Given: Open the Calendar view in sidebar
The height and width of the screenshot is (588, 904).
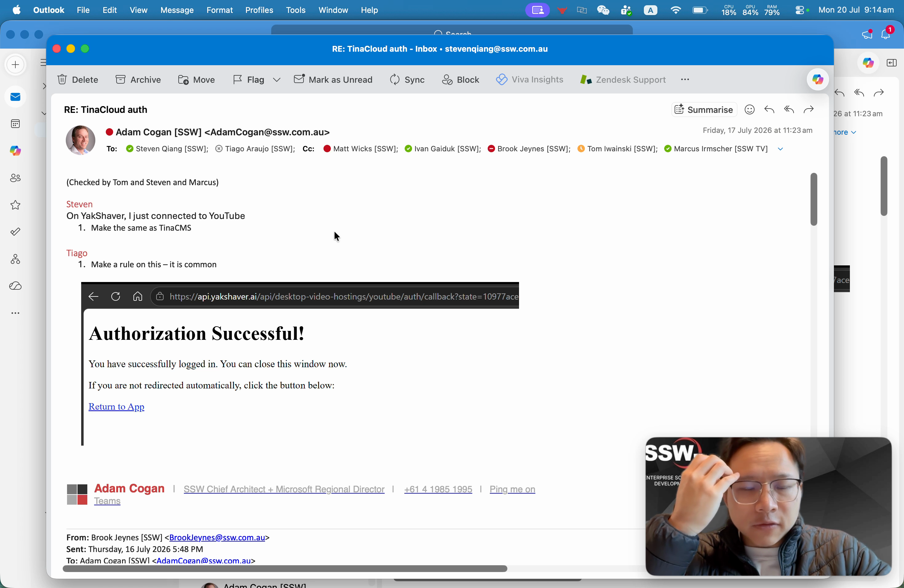Looking at the screenshot, I should 16,124.
